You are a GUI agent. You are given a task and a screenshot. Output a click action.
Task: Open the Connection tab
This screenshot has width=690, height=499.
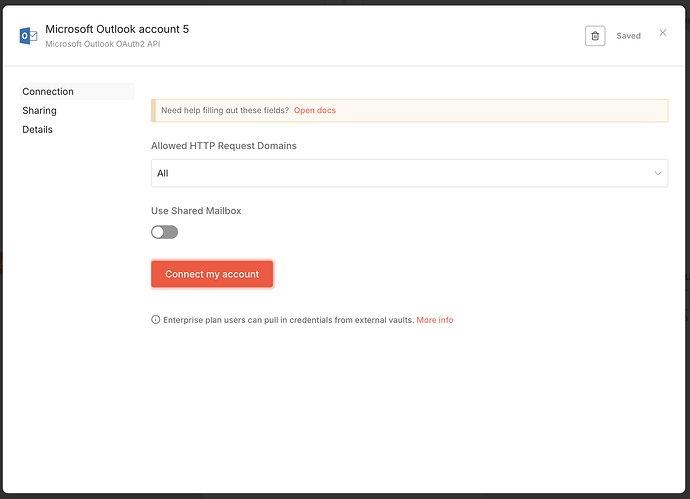[x=48, y=92]
